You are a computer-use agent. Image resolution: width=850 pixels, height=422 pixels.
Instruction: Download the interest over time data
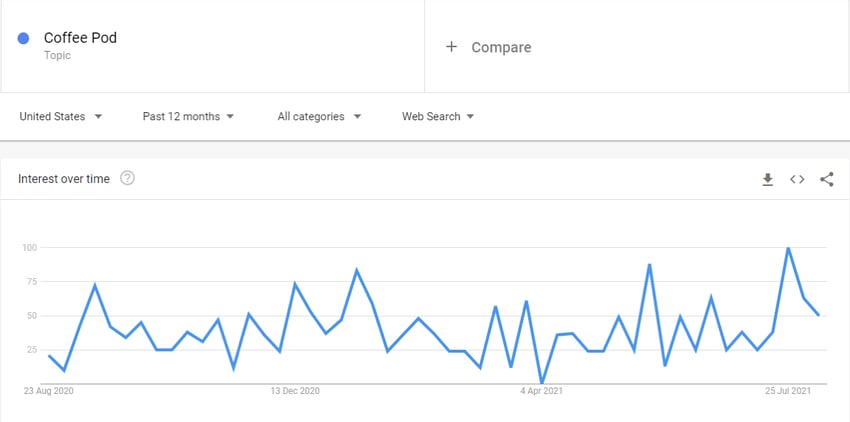(767, 180)
